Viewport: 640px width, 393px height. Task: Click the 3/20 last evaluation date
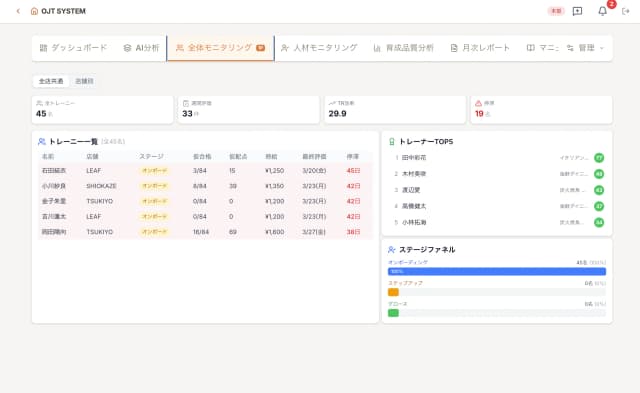pyautogui.click(x=314, y=171)
